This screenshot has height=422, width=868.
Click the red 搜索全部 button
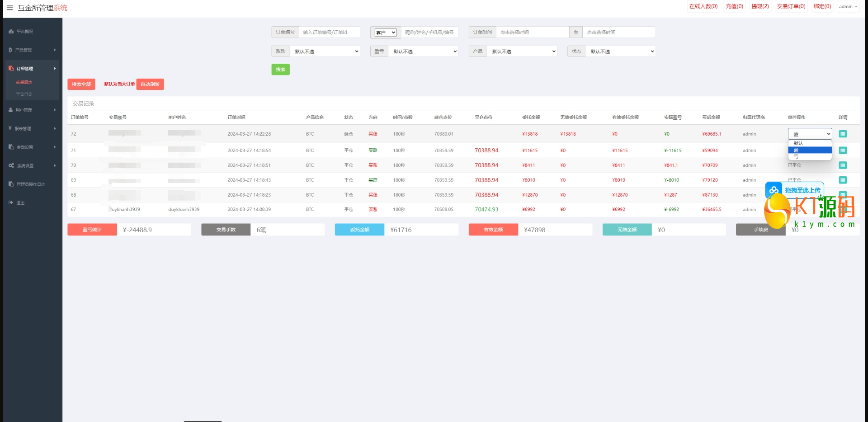pos(81,84)
